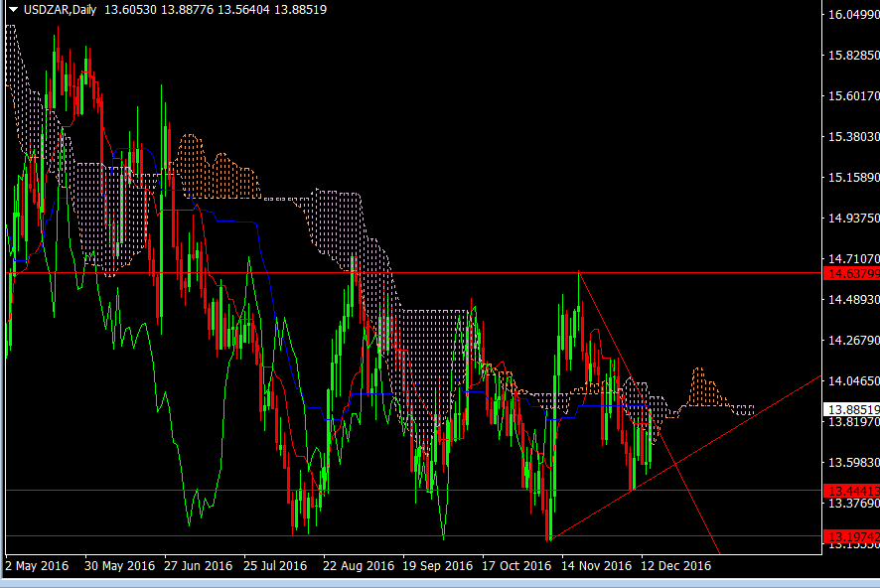Open the symbol dropdown triangle at top-left
Viewport: 880px width, 588px height.
pos(10,9)
